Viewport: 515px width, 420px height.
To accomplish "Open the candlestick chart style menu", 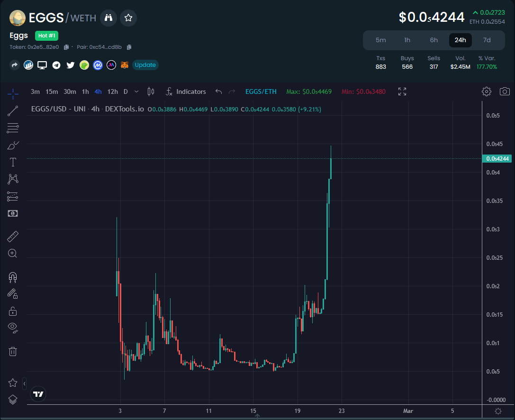I will tap(151, 91).
